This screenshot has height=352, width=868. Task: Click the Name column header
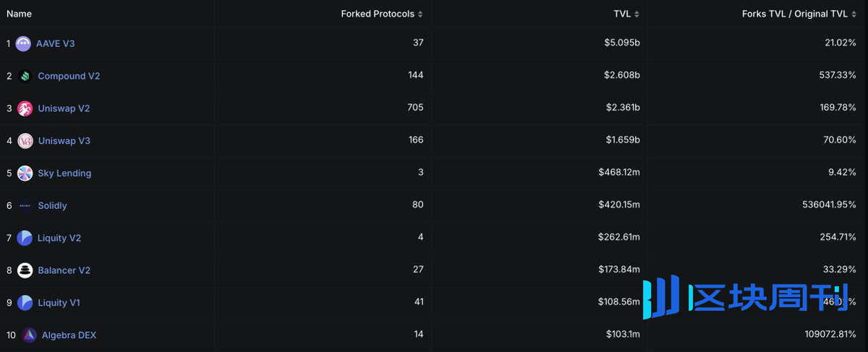pos(19,14)
